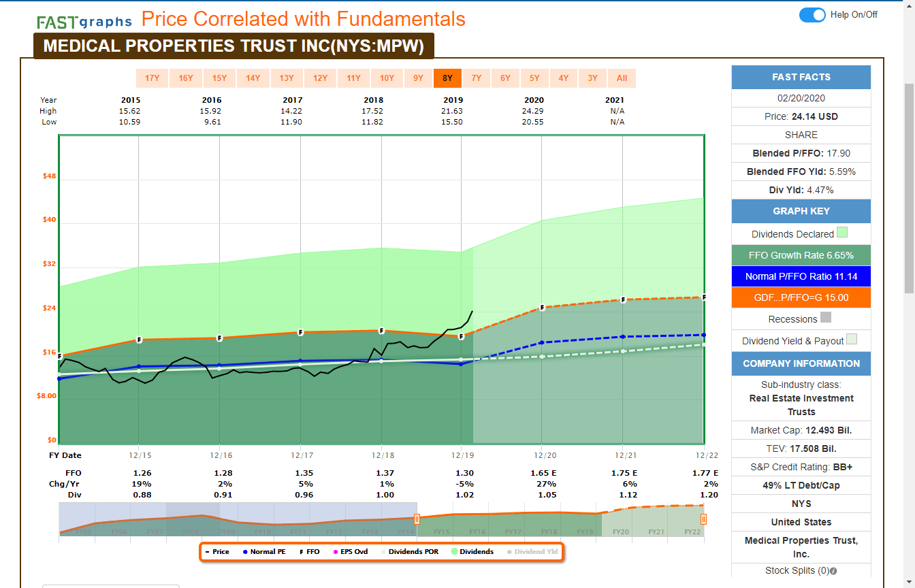Select the 4Y time range tab
Screen dimensions: 915x588
point(564,78)
